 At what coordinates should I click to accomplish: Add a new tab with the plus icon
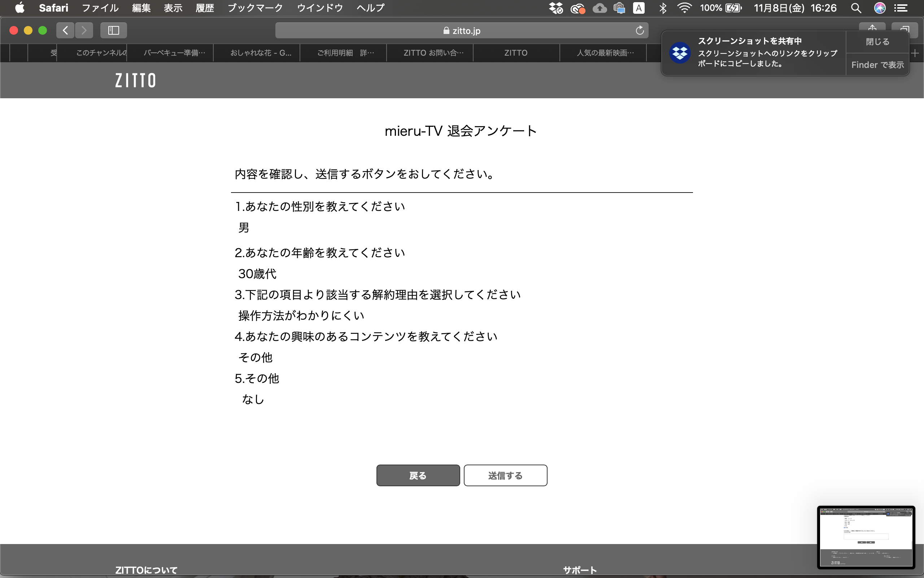pyautogui.click(x=915, y=53)
